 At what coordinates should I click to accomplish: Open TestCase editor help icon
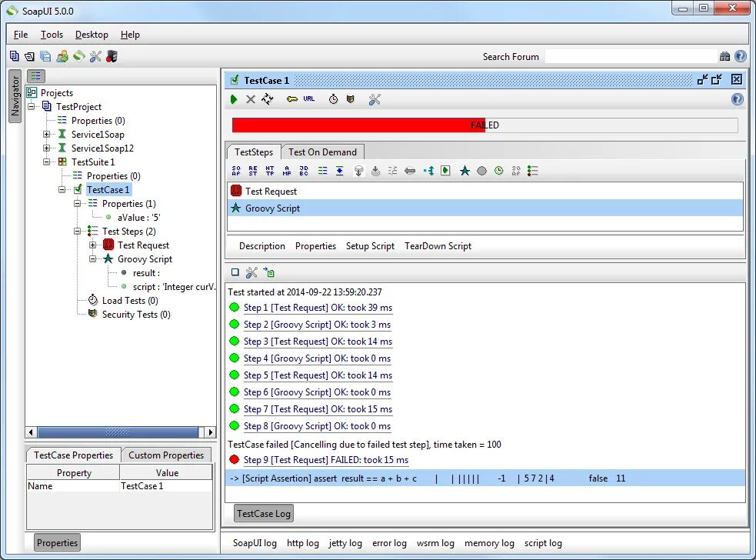[738, 99]
